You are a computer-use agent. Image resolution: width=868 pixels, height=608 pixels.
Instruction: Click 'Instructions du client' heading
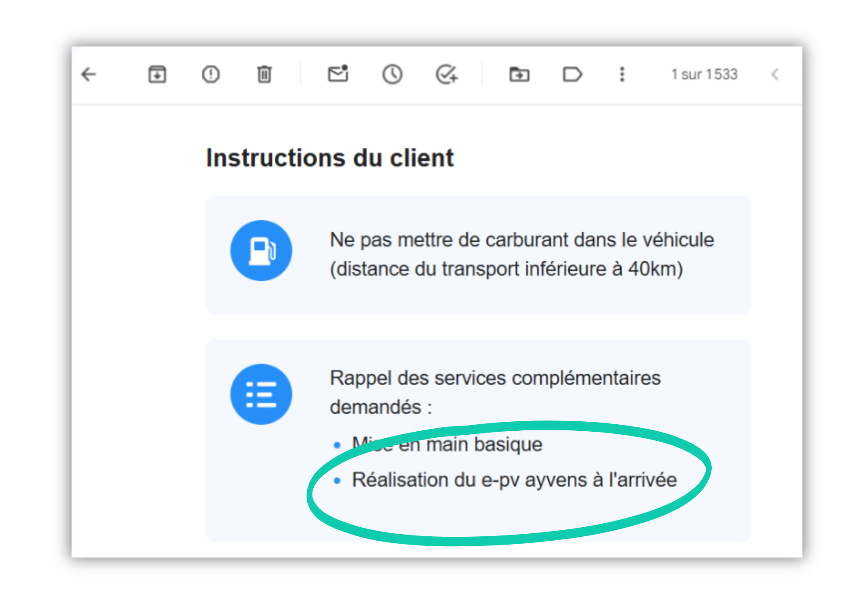click(330, 158)
